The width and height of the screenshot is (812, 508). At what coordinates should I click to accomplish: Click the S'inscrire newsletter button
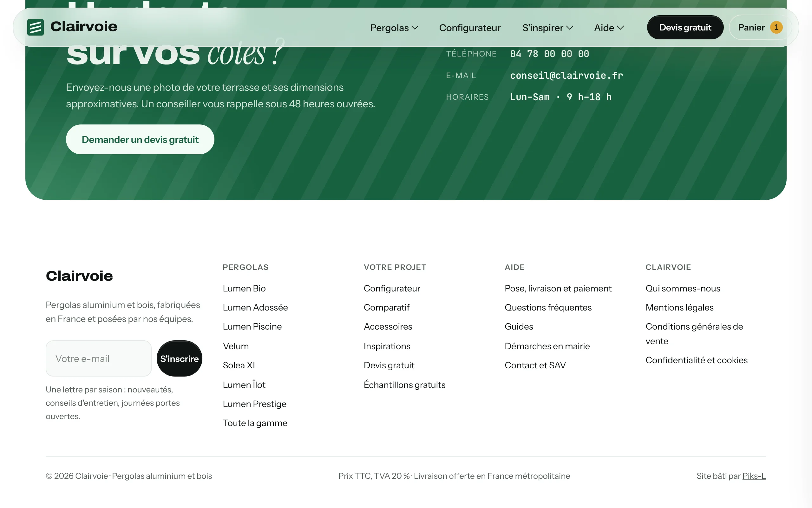180,358
